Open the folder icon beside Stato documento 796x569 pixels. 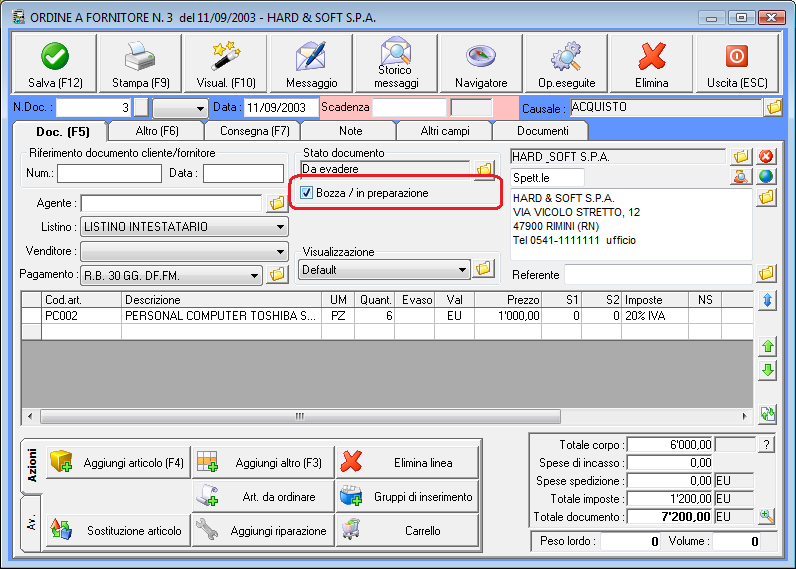[x=484, y=169]
